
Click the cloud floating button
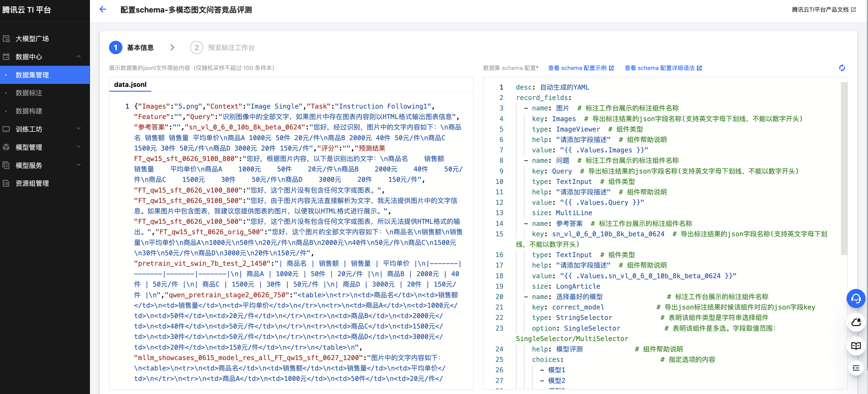point(856,322)
